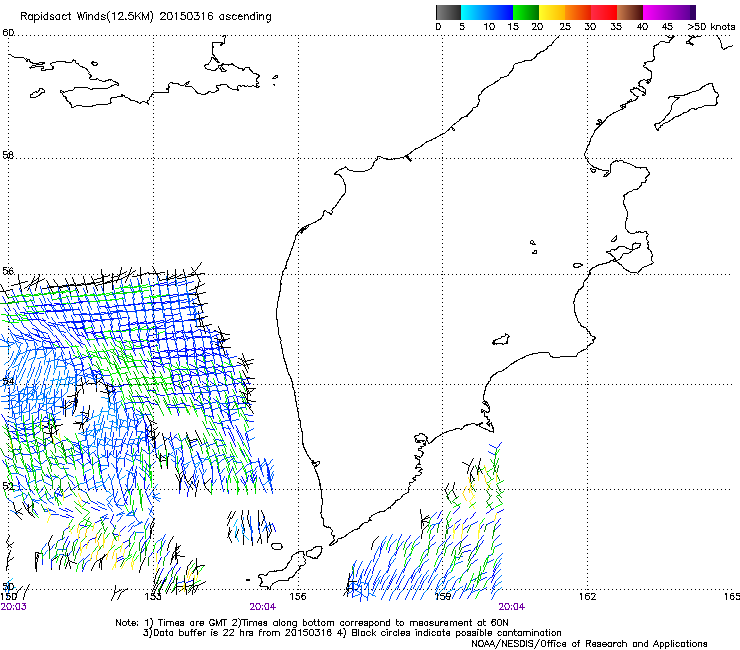Click the purple 20:04 label near 159
Viewport: 740px width, 650px height.
[512, 607]
